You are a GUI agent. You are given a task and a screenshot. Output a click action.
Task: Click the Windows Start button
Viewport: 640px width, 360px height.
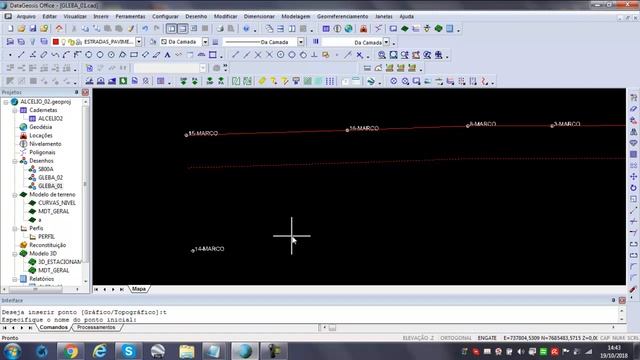pyautogui.click(x=12, y=351)
